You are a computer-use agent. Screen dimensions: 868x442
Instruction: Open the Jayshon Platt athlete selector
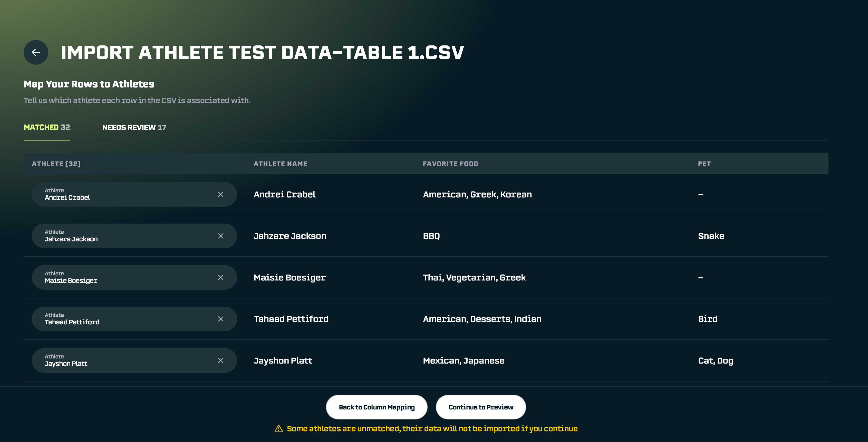click(125, 360)
